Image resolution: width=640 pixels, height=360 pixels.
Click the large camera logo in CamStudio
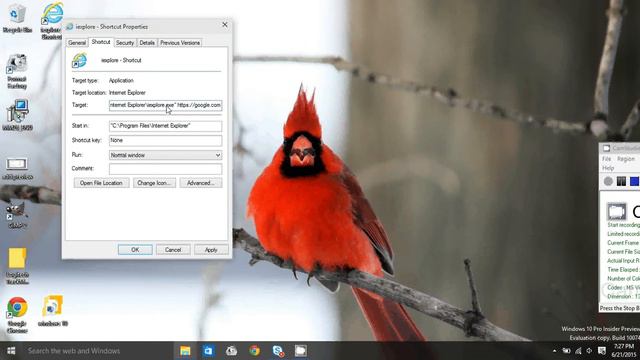pos(616,211)
